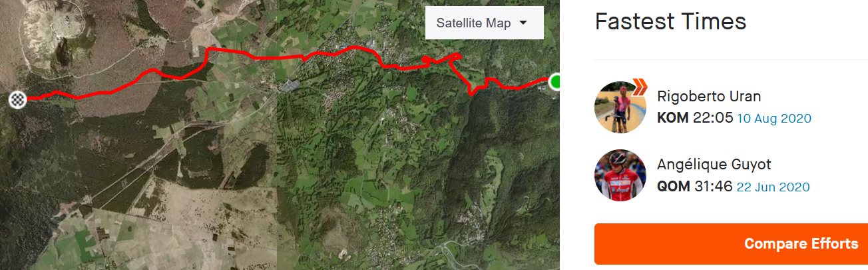Click the QOM label
Image resolution: width=868 pixels, height=270 pixels.
673,187
